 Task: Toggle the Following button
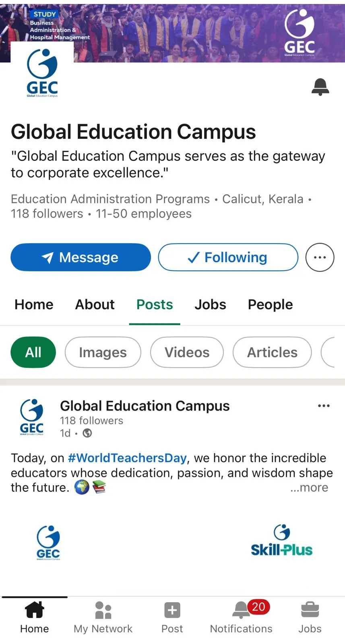coord(228,257)
